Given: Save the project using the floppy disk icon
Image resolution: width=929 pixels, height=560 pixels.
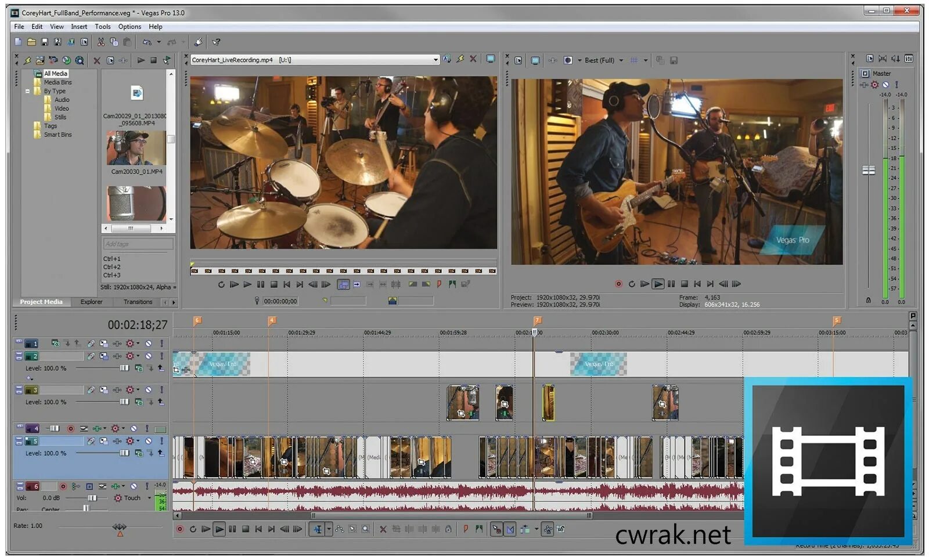Looking at the screenshot, I should click(45, 42).
